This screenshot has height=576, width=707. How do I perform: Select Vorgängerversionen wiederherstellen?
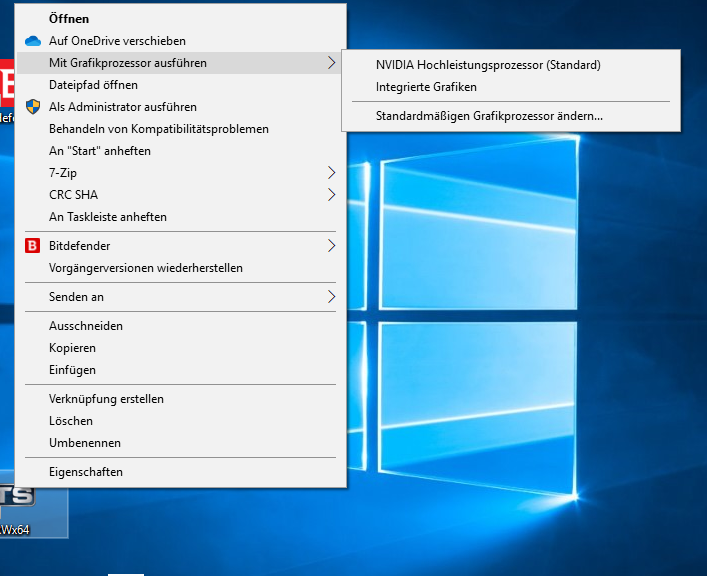click(x=145, y=268)
